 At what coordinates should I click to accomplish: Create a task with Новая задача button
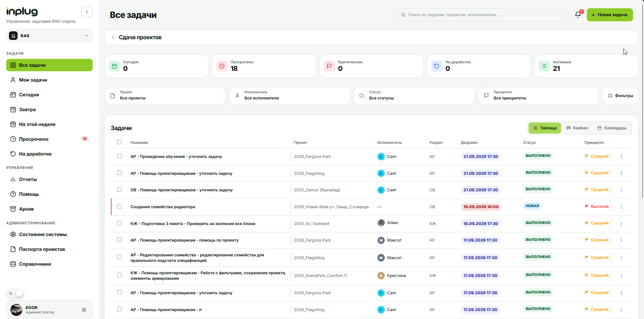610,15
